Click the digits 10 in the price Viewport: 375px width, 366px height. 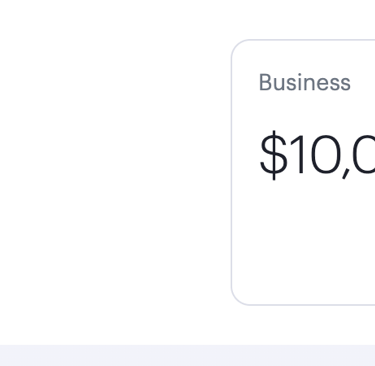point(315,154)
